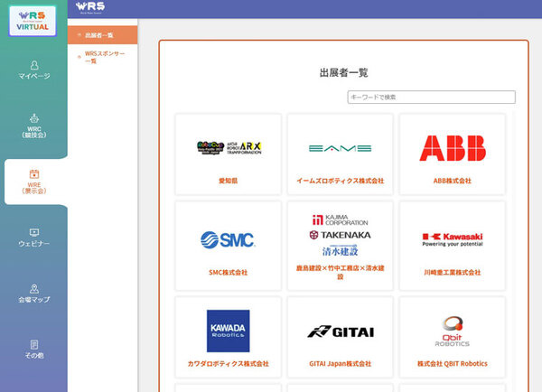Select the WRE (展示会) calendar icon
The height and width of the screenshot is (392, 542).
(33, 173)
